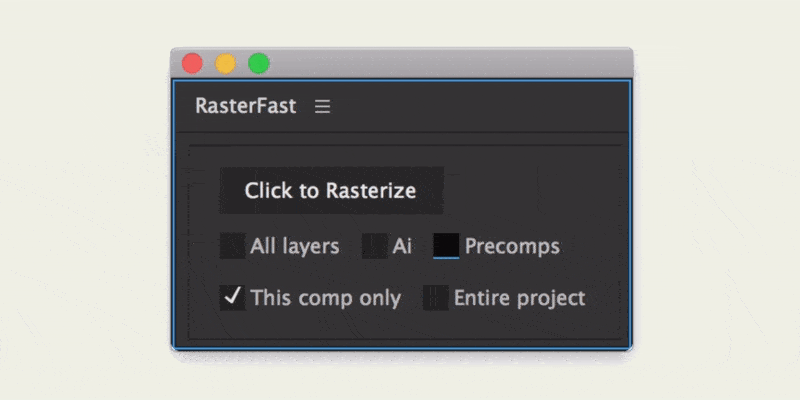
Task: Click the empty panel header right of menu icon
Action: tap(479, 106)
